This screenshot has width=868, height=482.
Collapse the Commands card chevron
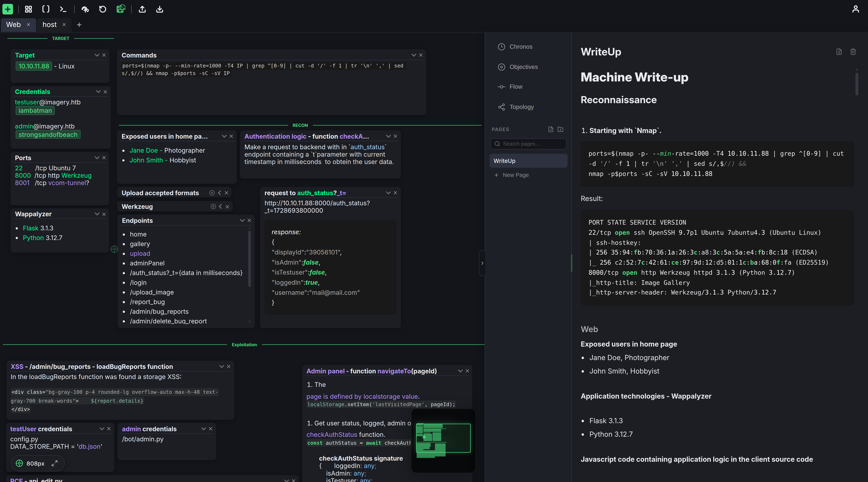pos(414,55)
